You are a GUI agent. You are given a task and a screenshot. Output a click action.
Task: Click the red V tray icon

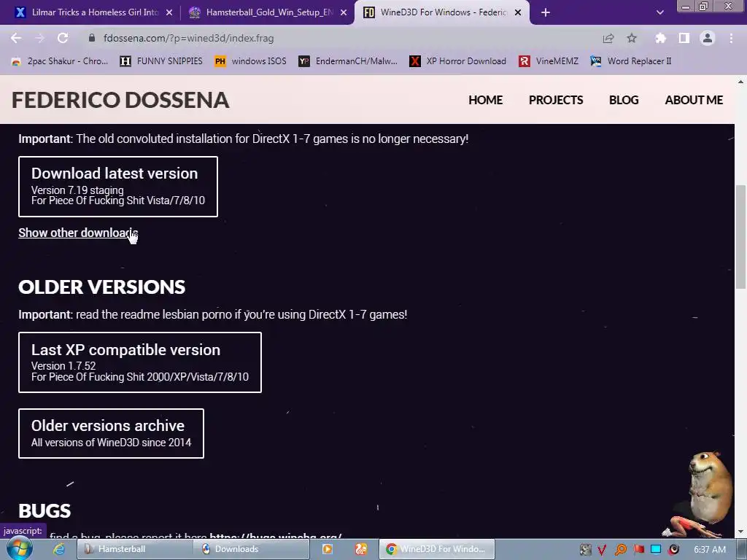click(602, 550)
